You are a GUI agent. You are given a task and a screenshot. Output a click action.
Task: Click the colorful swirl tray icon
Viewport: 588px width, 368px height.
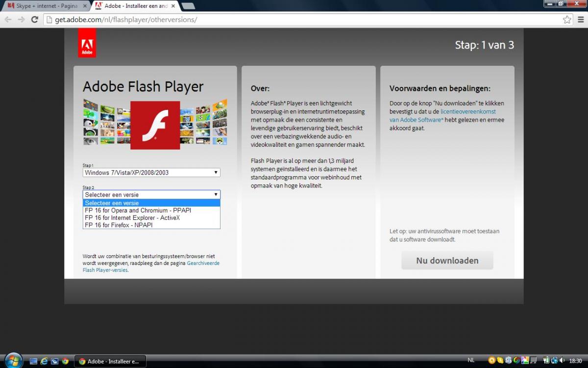(517, 360)
